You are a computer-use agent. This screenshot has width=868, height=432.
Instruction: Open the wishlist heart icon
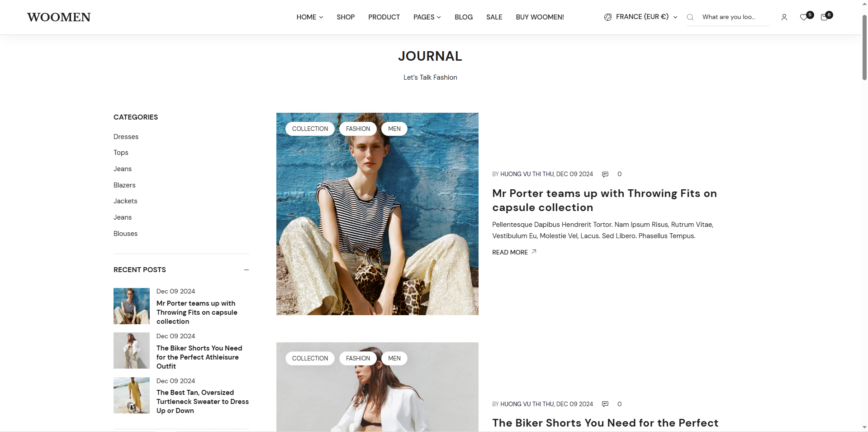[804, 17]
